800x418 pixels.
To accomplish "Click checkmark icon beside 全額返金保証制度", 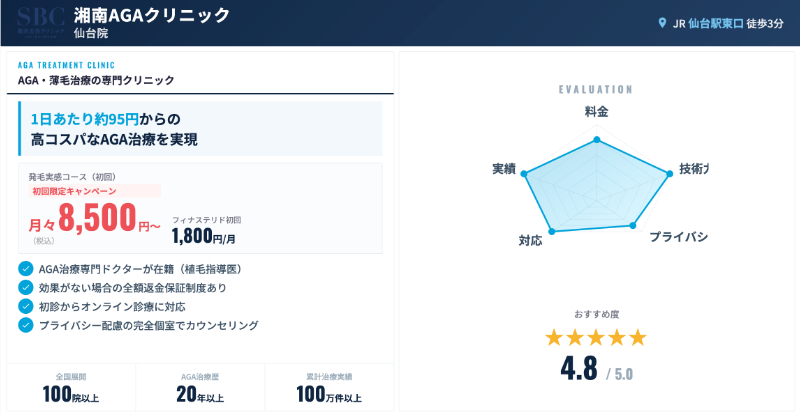I will 26,288.
